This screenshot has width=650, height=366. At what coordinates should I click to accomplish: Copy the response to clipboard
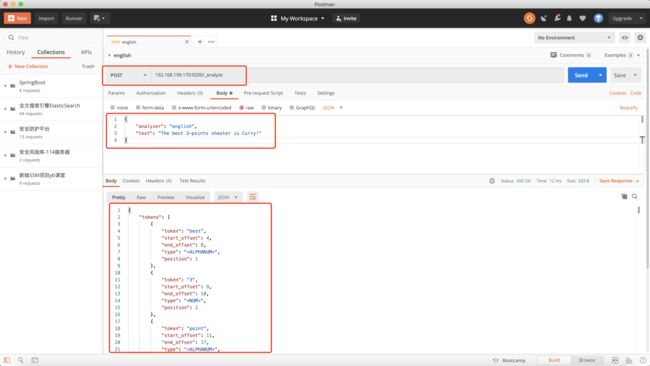click(x=624, y=196)
